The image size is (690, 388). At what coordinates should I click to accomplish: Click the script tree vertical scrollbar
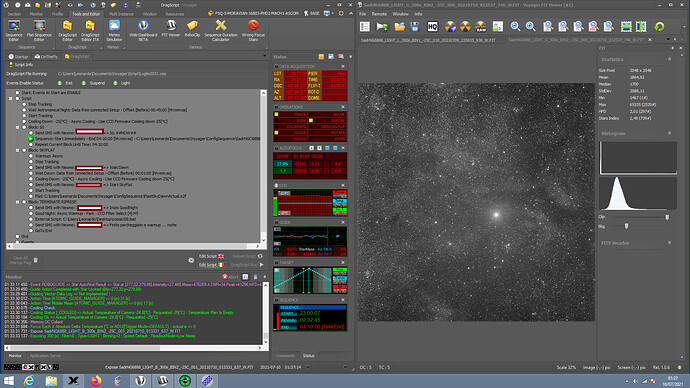coord(264,166)
